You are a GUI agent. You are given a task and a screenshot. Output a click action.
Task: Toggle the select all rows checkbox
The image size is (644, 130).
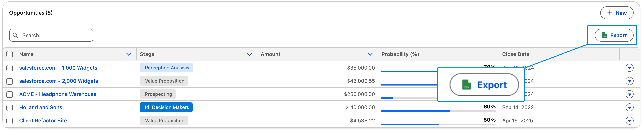(10, 54)
